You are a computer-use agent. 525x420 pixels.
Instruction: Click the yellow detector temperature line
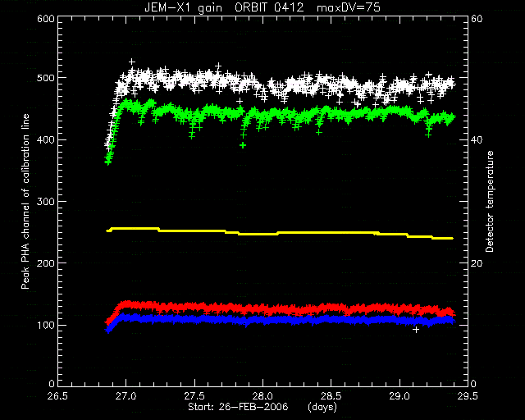point(280,232)
